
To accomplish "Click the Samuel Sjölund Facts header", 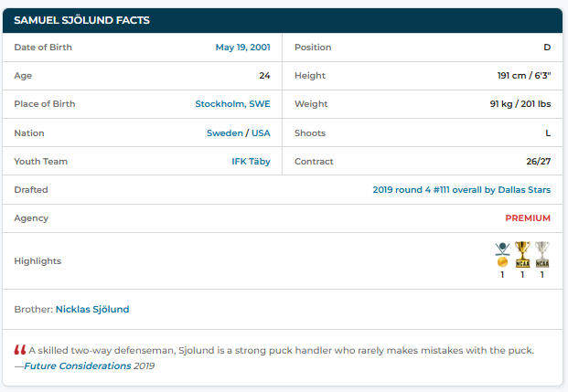I will 82,20.
